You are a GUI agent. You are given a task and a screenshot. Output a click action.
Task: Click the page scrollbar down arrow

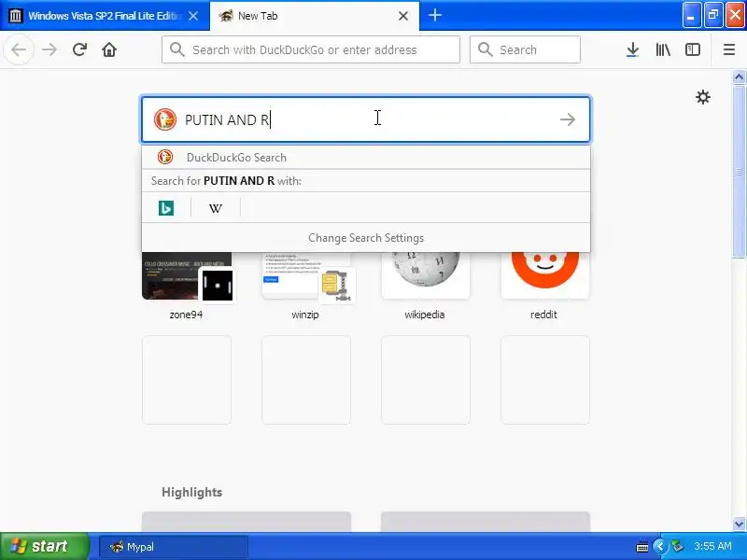[739, 525]
